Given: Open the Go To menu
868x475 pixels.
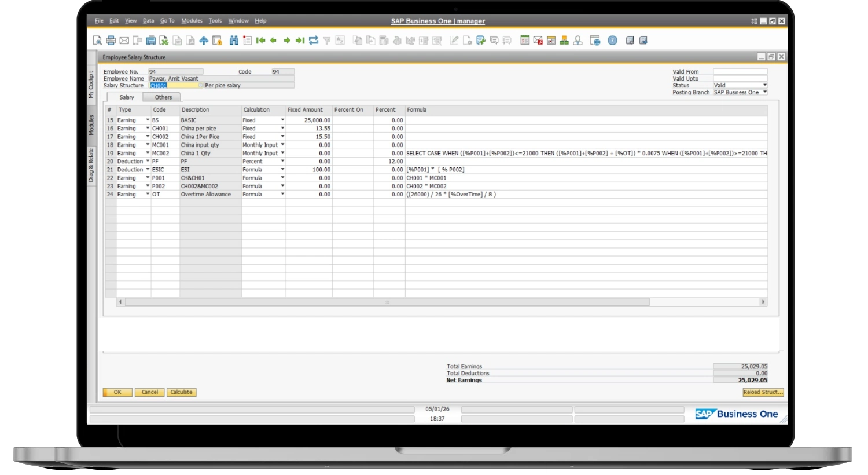Looking at the screenshot, I should point(167,21).
